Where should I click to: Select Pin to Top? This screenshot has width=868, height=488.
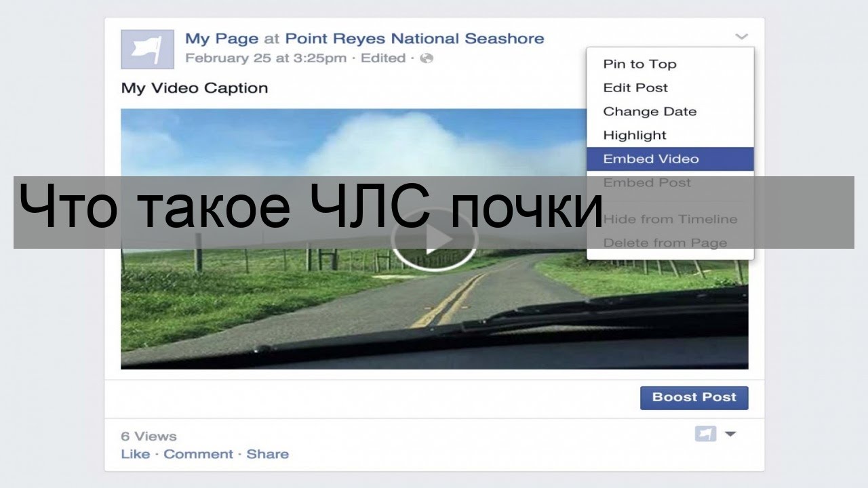pos(670,64)
